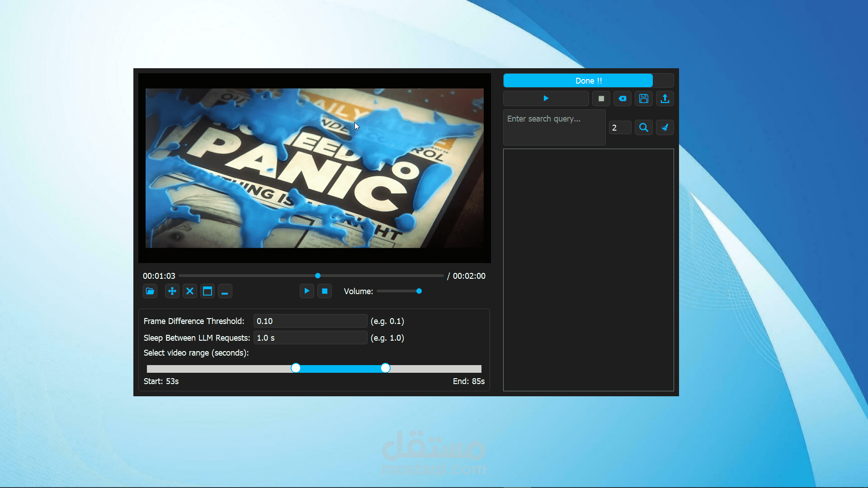
Task: Click the Frame Difference Threshold label
Action: click(194, 321)
